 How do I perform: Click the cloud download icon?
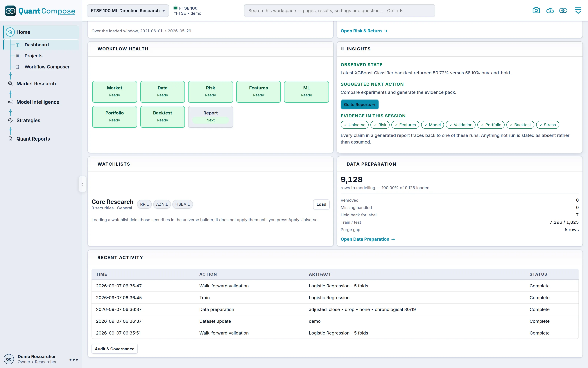pos(550,10)
